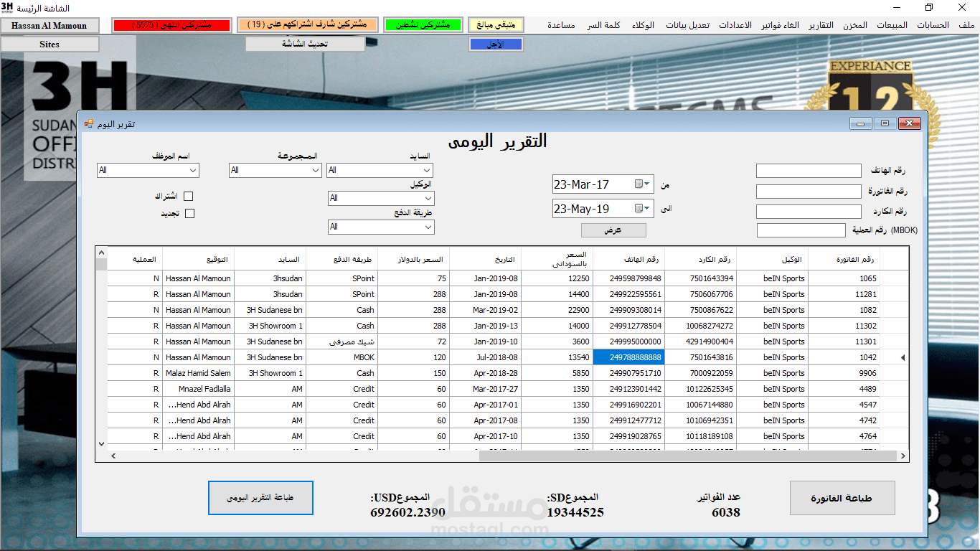
Task: Click the 3H app icon in title bar
Action: (7, 7)
